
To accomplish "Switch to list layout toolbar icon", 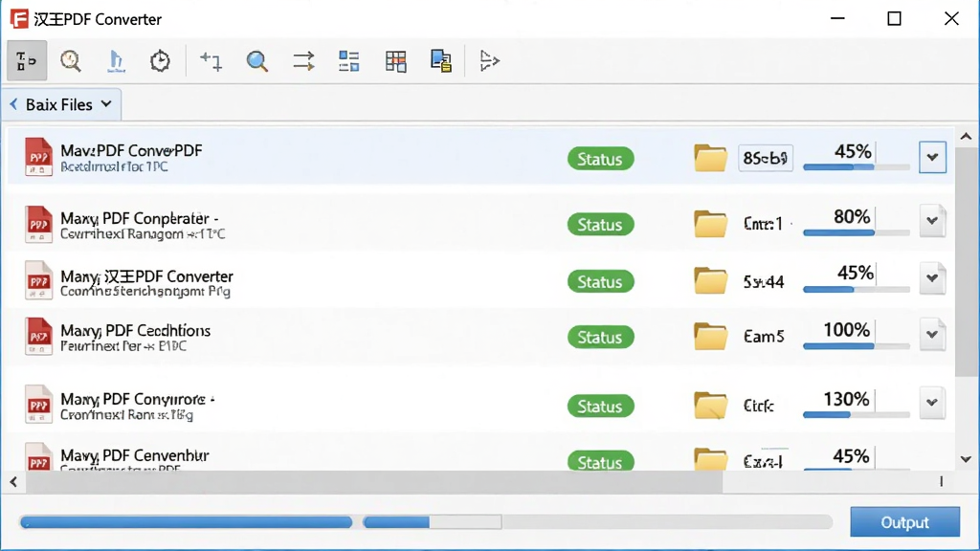I will pos(348,61).
